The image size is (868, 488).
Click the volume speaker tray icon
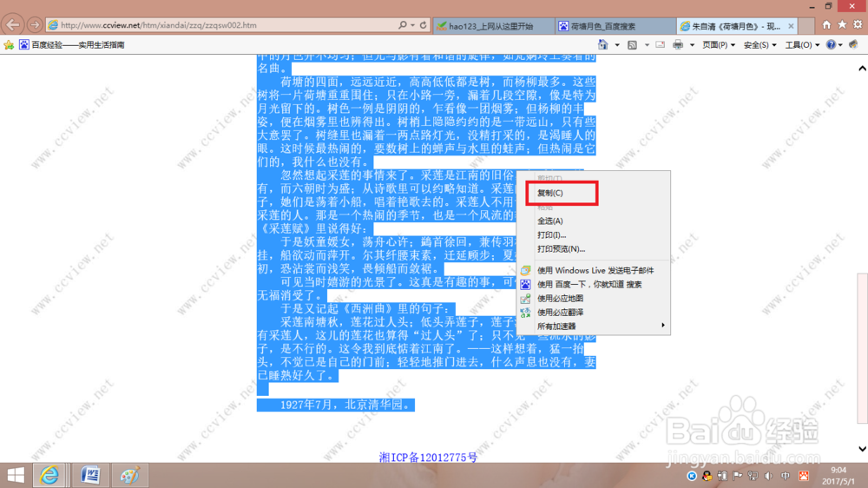pyautogui.click(x=768, y=476)
